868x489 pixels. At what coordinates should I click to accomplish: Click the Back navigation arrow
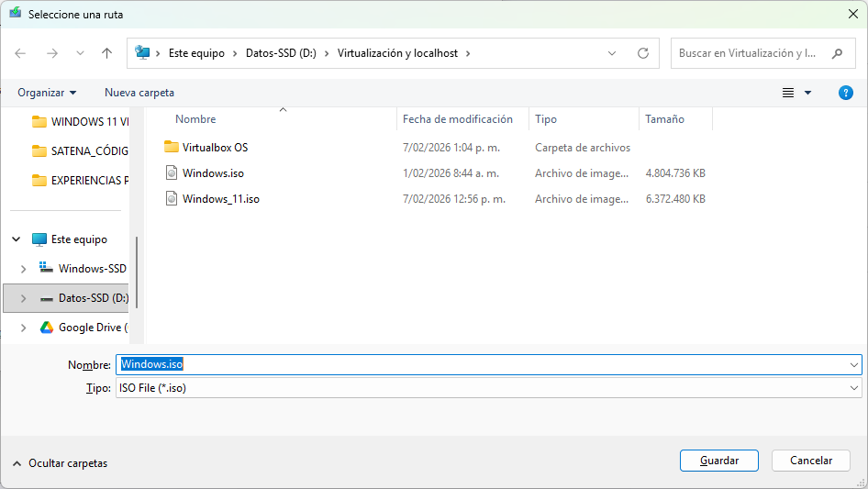20,53
